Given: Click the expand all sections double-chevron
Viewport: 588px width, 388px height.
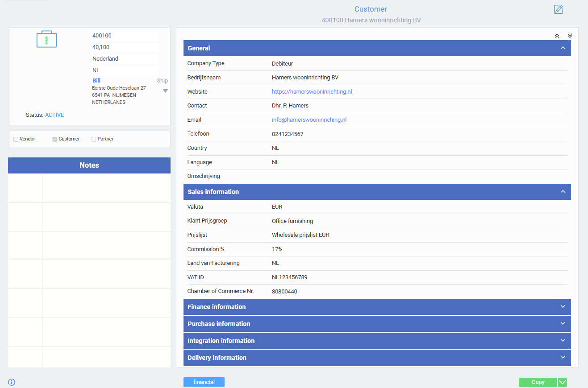Looking at the screenshot, I should click(x=570, y=36).
